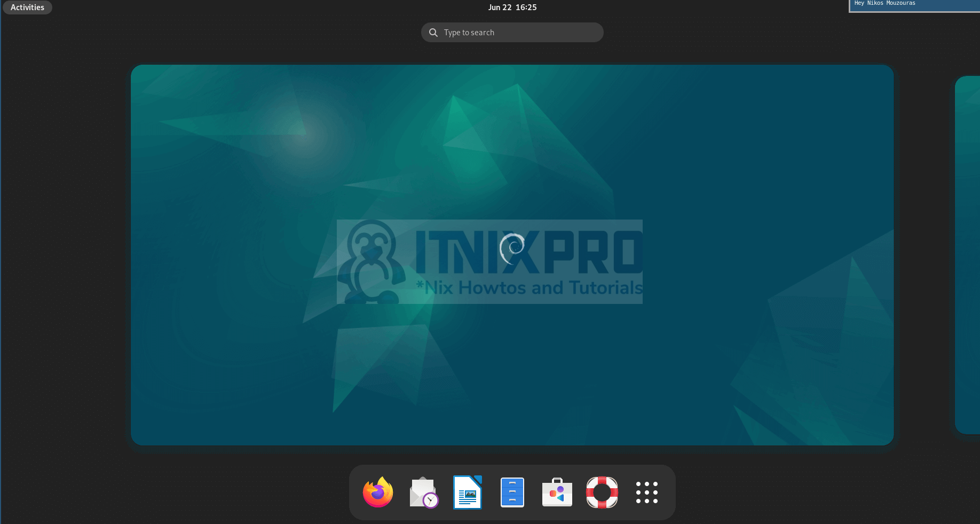Click the magnifier icon in search bar
980x524 pixels.
tap(433, 33)
